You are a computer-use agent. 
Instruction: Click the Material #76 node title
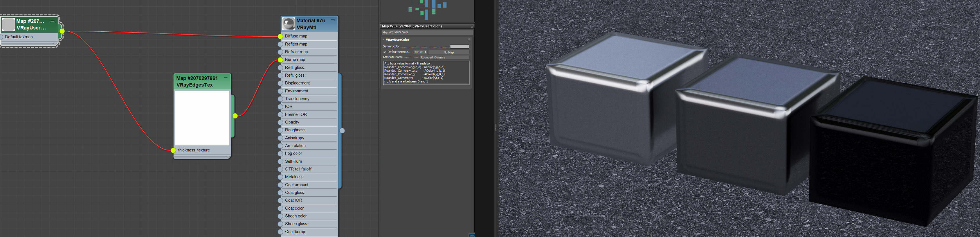310,21
